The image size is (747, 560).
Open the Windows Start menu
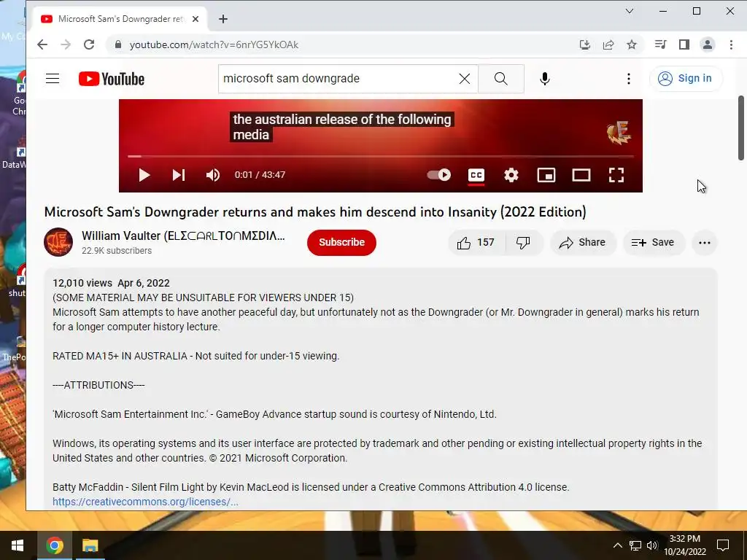(18, 545)
